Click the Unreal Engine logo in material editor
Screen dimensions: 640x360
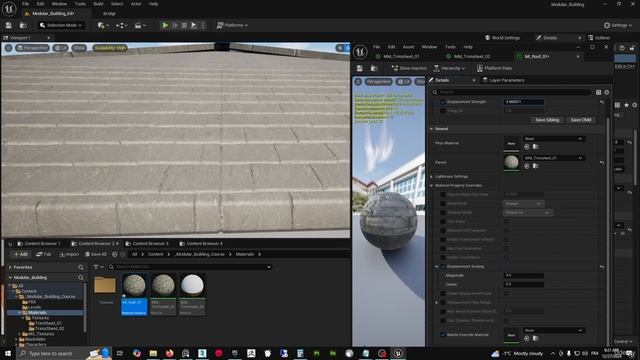[x=360, y=52]
